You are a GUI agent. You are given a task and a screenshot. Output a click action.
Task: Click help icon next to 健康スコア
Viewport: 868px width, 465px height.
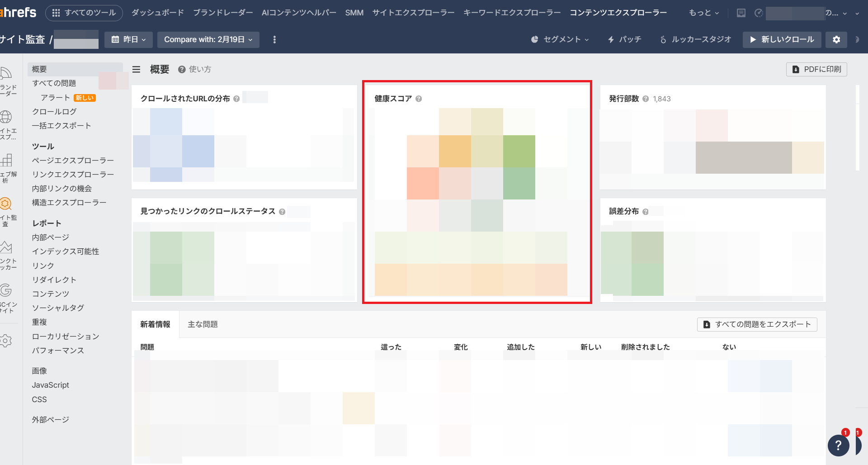419,99
